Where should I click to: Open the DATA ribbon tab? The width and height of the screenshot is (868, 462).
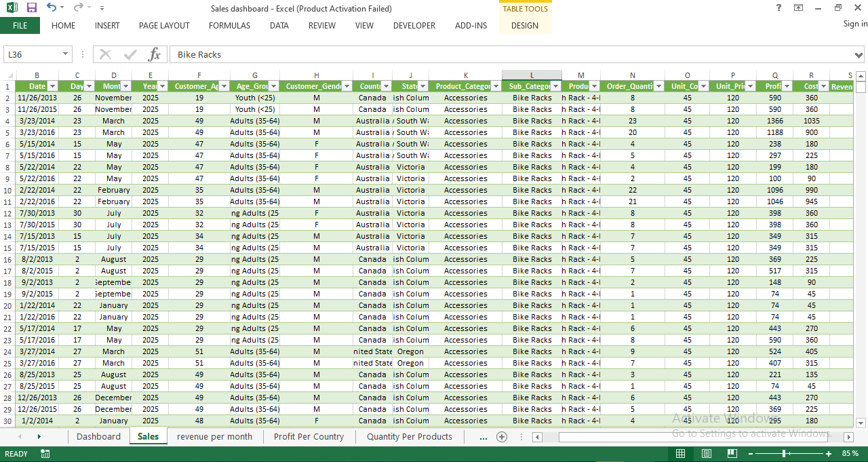[x=279, y=26]
